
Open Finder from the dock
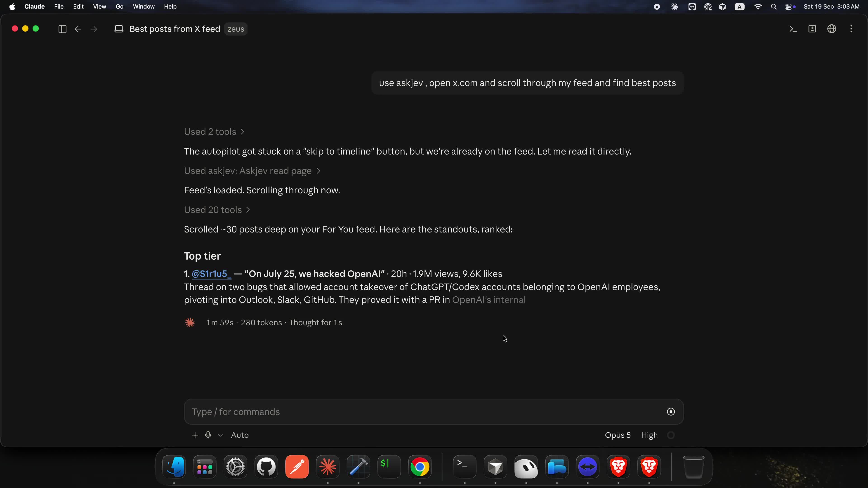click(x=174, y=467)
